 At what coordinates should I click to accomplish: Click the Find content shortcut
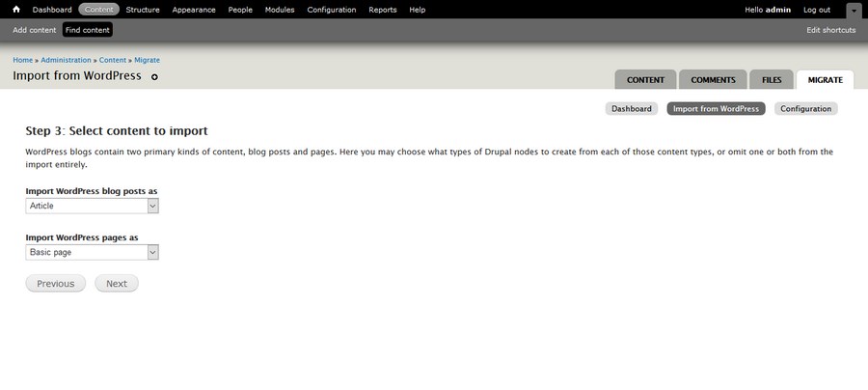88,30
